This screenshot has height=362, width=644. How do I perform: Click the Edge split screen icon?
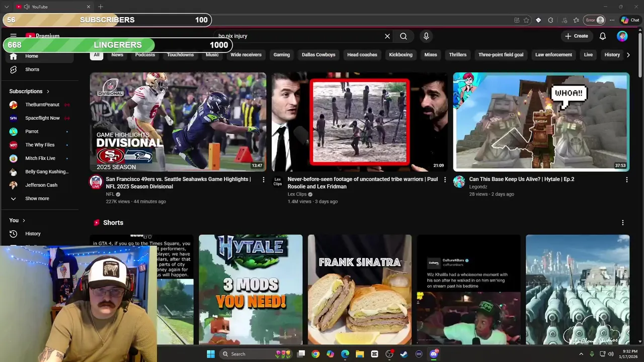pyautogui.click(x=517, y=20)
